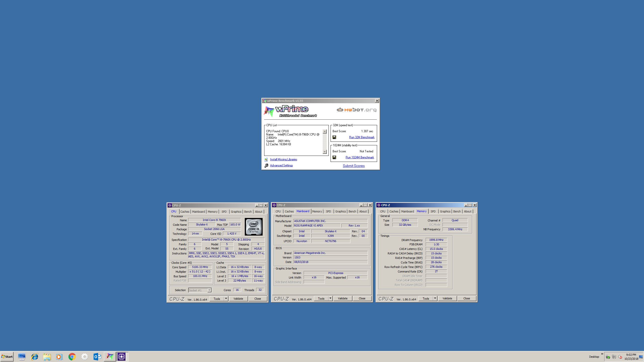This screenshot has width=644, height=362.
Task: Open Graphics tab in CPU-Z Memory window
Action: coord(445,211)
